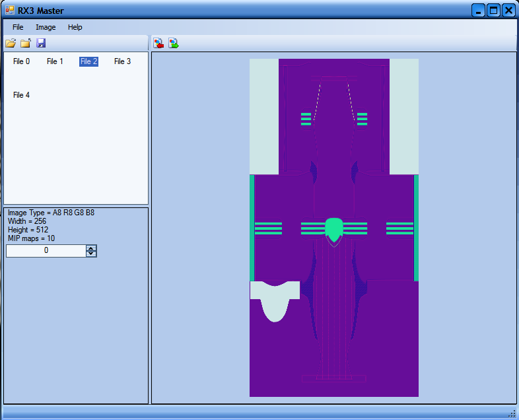Viewport: 519px width, 420px height.
Task: Open the Help menu
Action: [x=75, y=27]
